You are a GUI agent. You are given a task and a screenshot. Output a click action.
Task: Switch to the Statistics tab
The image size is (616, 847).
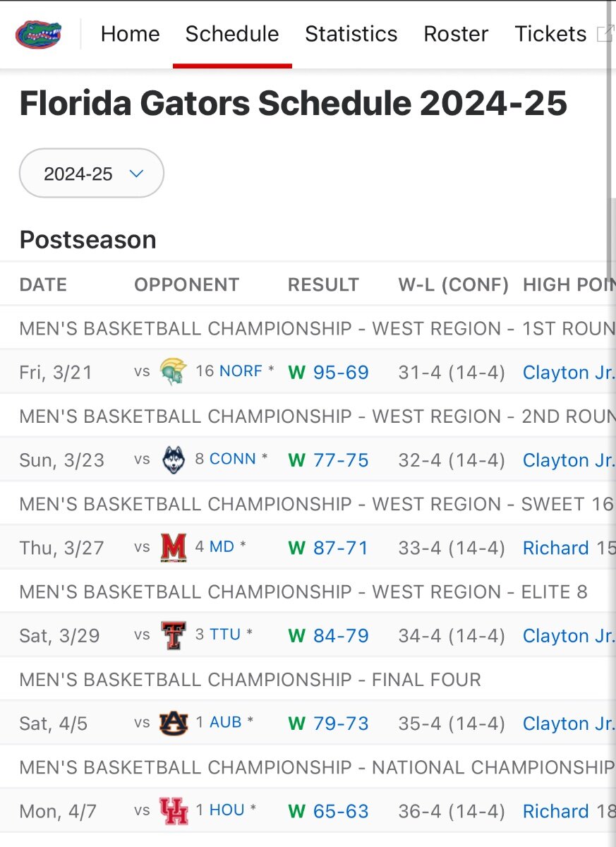click(x=351, y=34)
